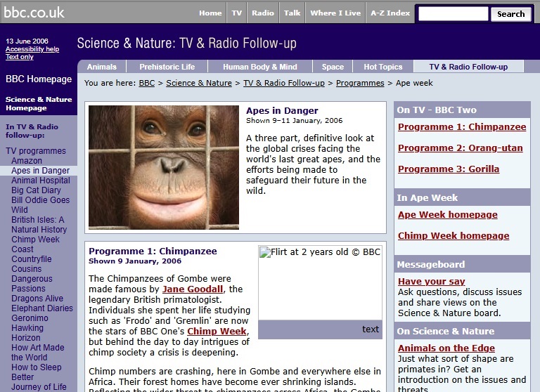The image size is (540, 392).
Task: Open Coast in sidebar list
Action: tap(22, 249)
